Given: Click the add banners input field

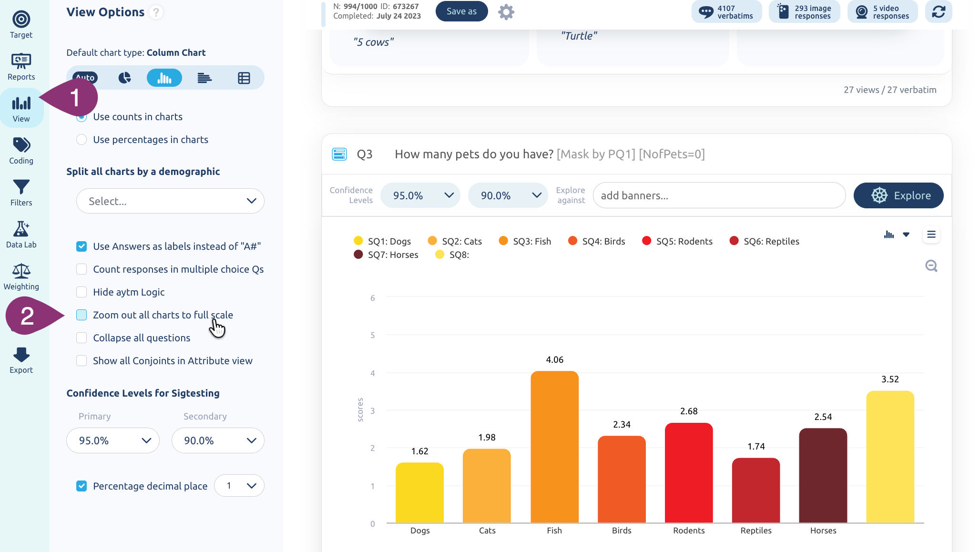Looking at the screenshot, I should point(719,195).
